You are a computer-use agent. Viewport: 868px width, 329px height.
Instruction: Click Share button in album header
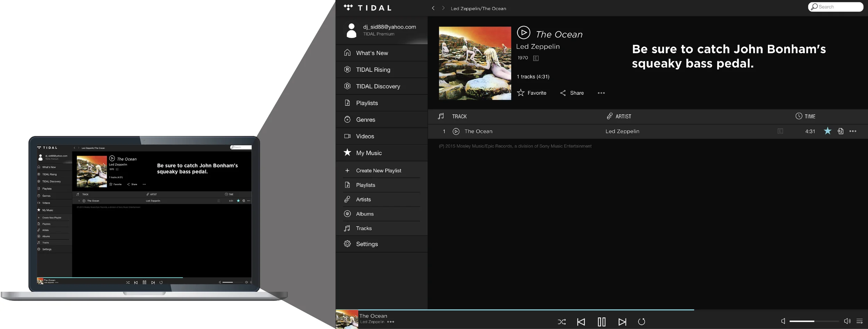click(x=572, y=93)
